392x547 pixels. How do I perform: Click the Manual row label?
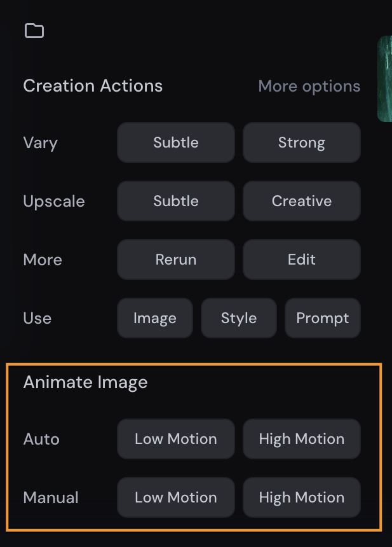(51, 497)
